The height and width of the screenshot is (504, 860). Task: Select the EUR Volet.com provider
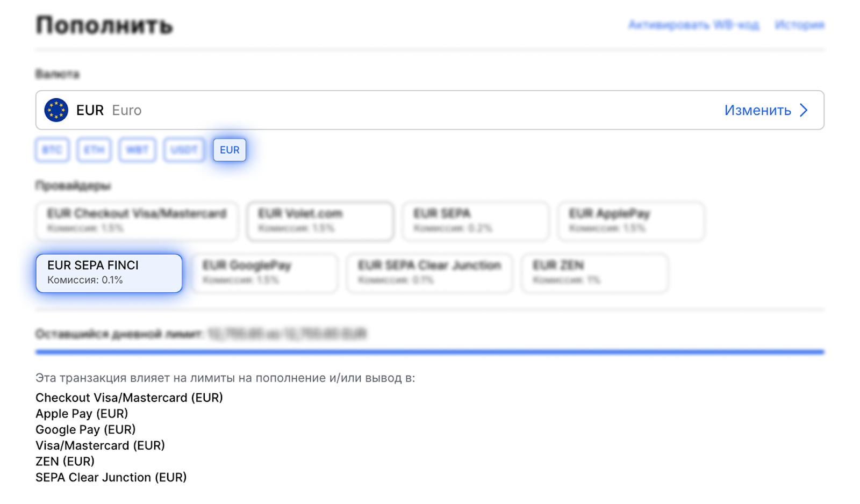coord(320,220)
